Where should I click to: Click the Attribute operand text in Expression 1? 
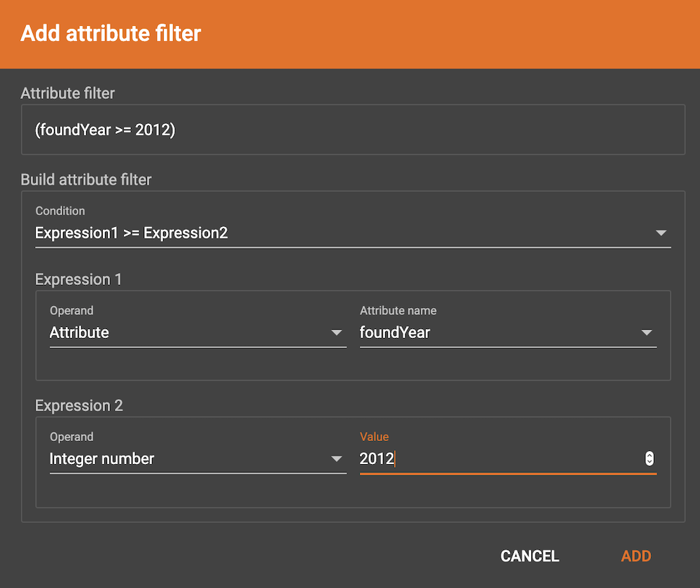[x=79, y=333]
